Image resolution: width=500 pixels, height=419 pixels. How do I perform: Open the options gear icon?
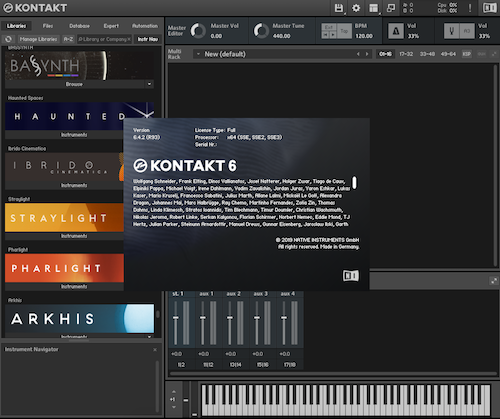coord(356,8)
